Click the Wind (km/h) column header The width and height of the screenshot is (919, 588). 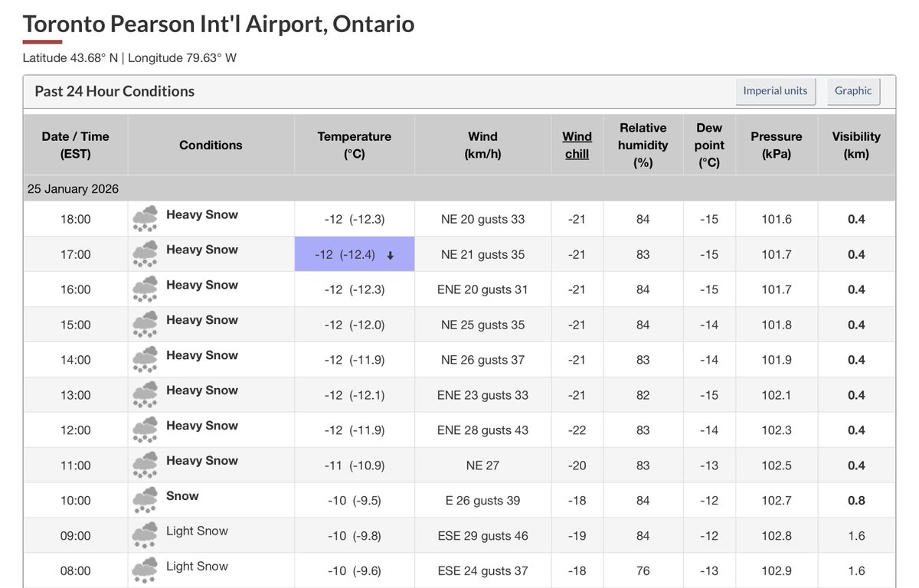click(483, 145)
